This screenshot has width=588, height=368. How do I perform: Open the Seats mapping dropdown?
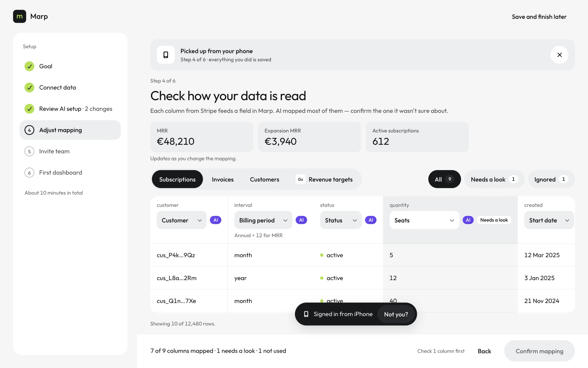point(424,220)
